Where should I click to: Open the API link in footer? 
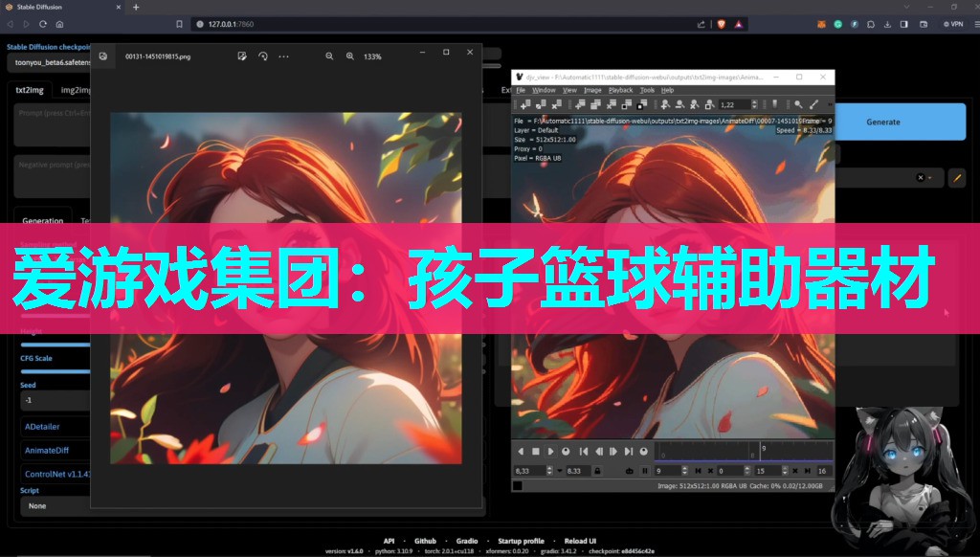tap(389, 541)
